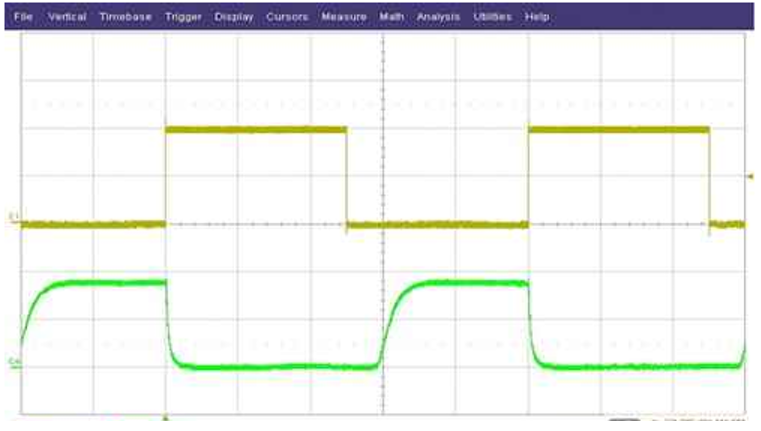Viewport: 761px width, 431px height.
Task: Click the center crosshair of the grid
Action: point(383,225)
